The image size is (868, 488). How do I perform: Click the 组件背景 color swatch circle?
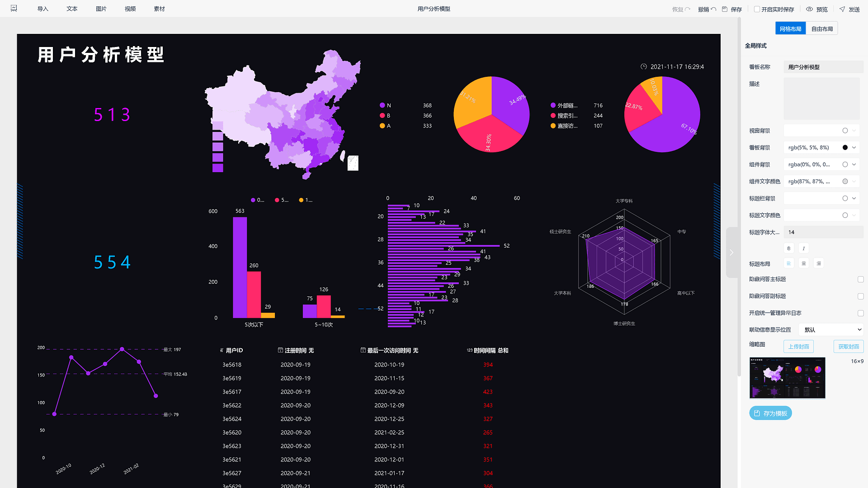845,164
